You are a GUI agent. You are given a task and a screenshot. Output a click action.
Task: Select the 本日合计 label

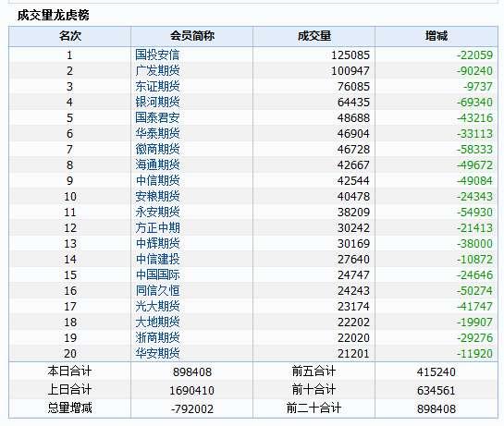point(69,371)
